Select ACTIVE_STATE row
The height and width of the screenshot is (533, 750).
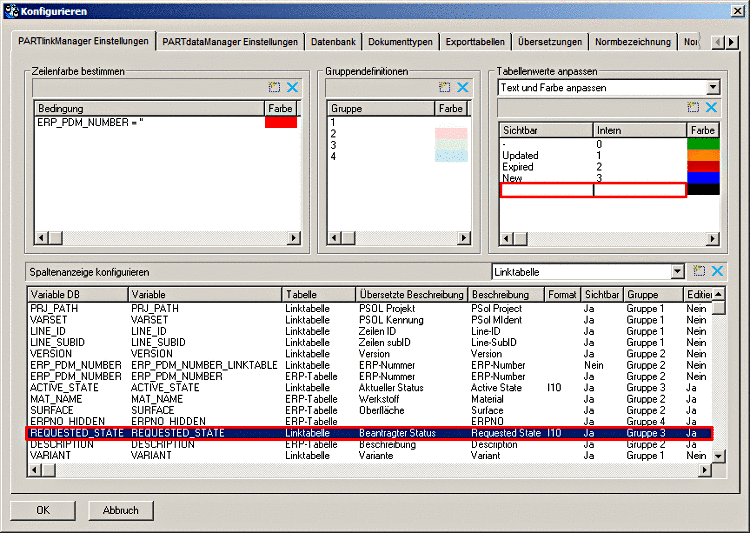[370, 388]
